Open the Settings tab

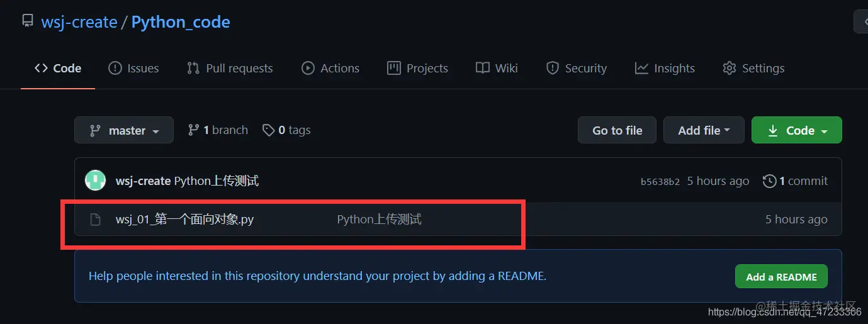[x=753, y=68]
